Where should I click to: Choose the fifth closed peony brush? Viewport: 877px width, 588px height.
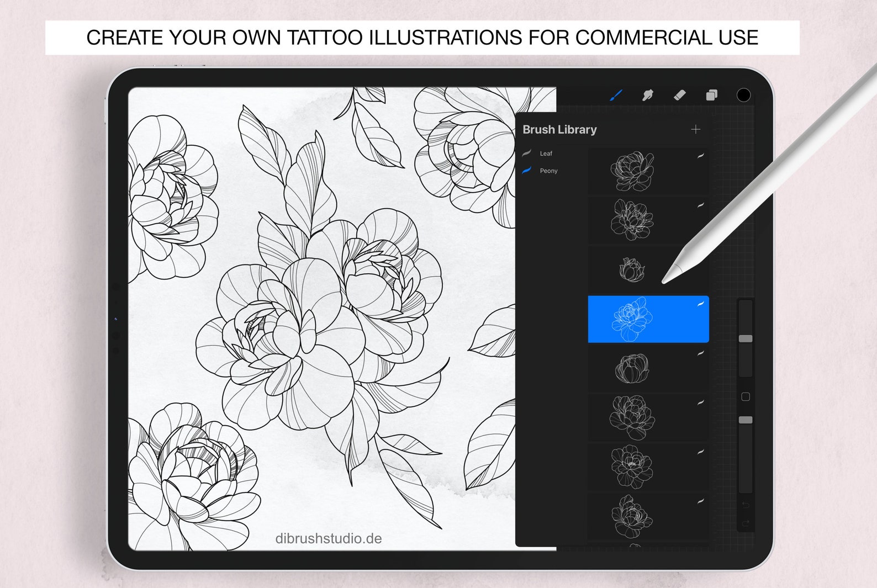pyautogui.click(x=648, y=368)
